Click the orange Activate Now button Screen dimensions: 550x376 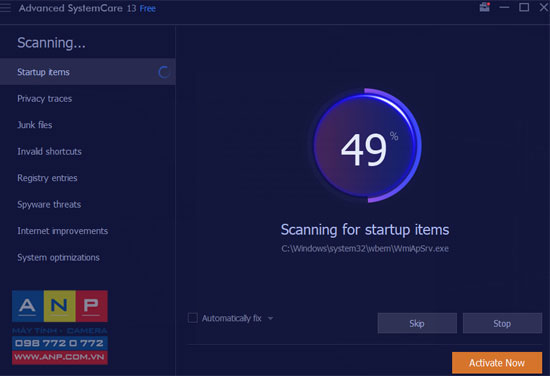coord(497,363)
